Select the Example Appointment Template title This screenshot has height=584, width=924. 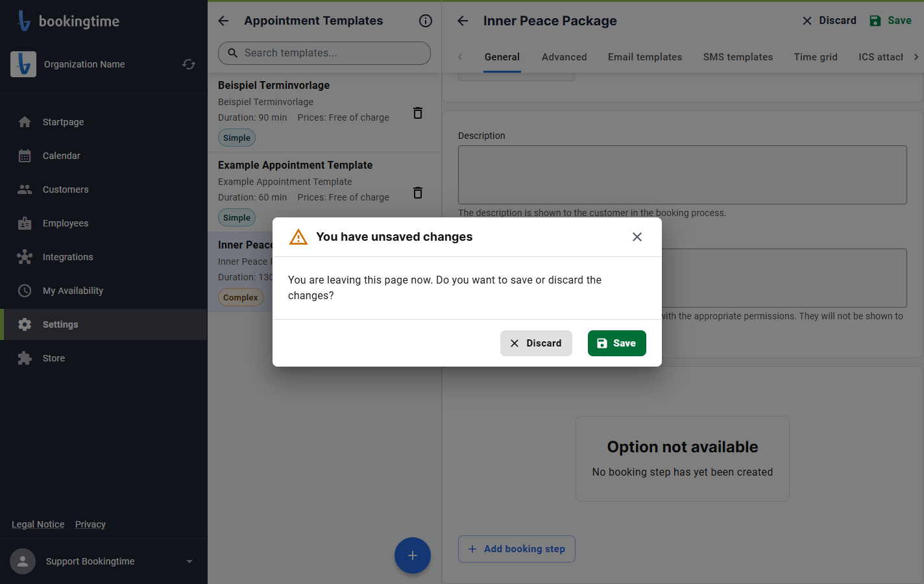[x=295, y=165]
